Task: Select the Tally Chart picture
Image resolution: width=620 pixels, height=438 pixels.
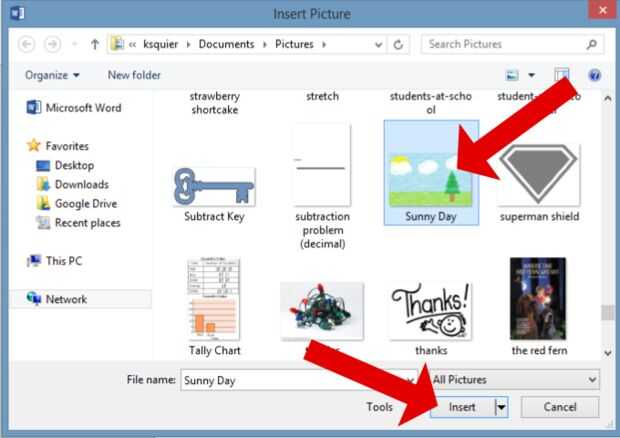Action: tap(214, 307)
